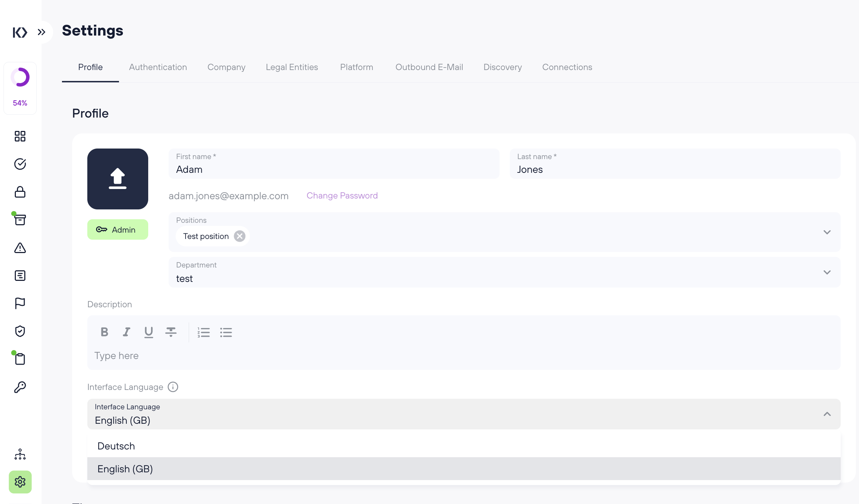859x504 pixels.
Task: Open the circled checkmark tasks icon
Action: [20, 164]
